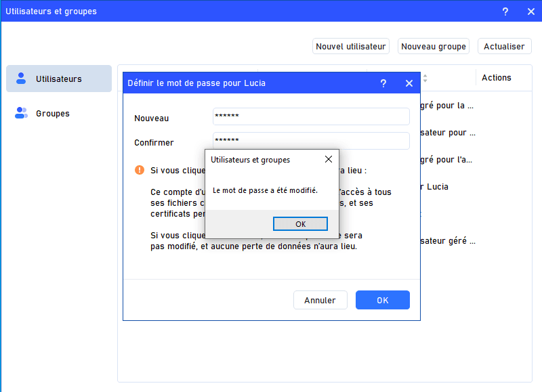The height and width of the screenshot is (392, 542).
Task: Click the Nouveau groupe button
Action: [x=434, y=47]
